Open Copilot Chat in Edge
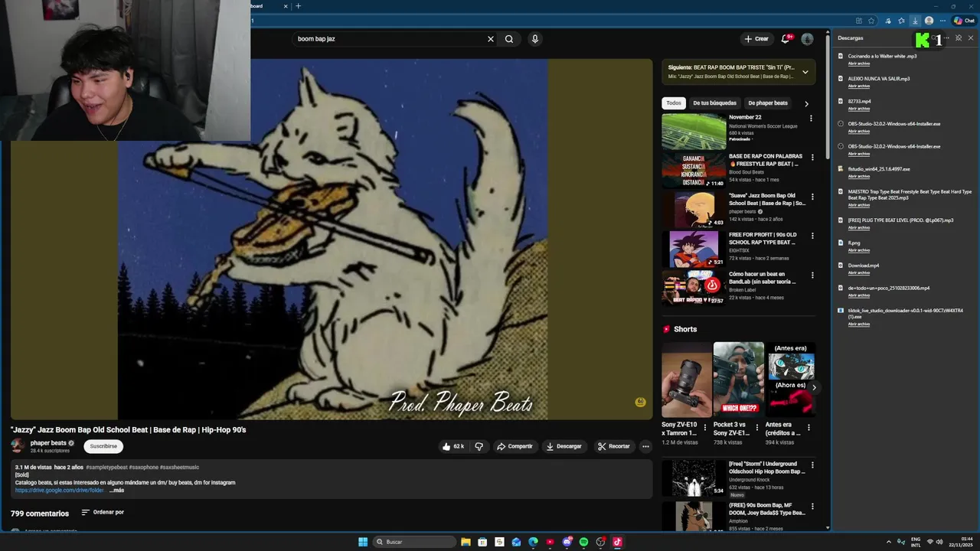This screenshot has width=980, height=551. click(964, 21)
